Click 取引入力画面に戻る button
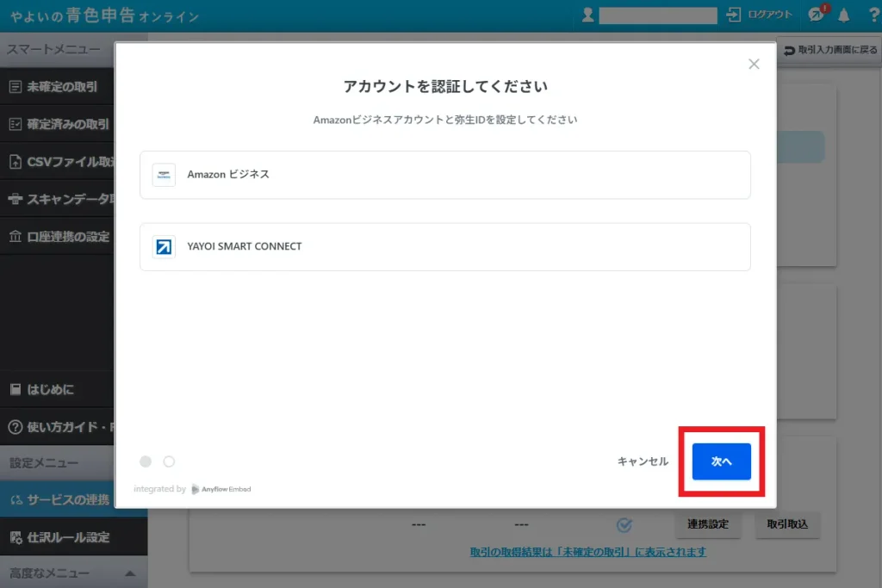Screen dimensions: 882x588 click(830, 50)
